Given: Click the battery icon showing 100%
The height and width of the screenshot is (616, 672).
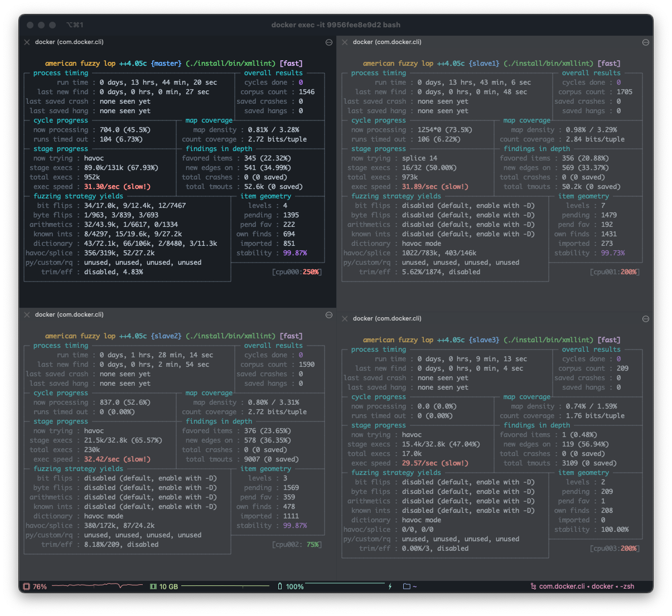Looking at the screenshot, I should click(280, 586).
